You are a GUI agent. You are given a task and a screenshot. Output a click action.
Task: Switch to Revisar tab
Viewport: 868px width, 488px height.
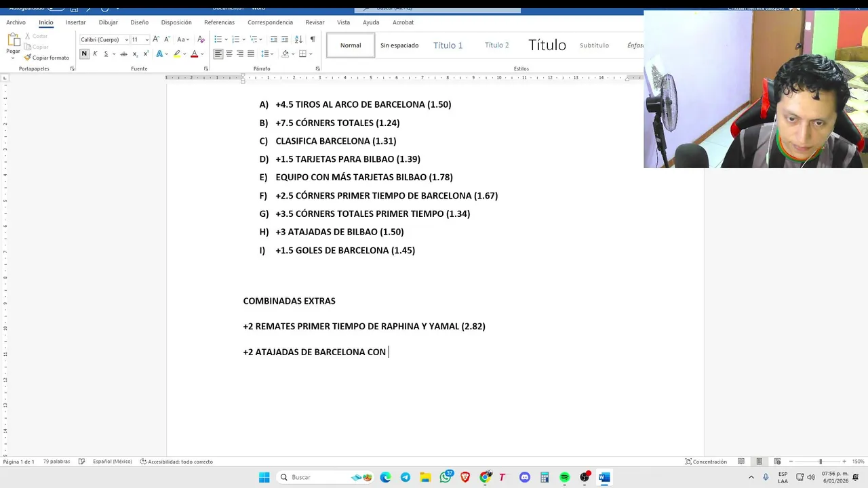coord(315,22)
